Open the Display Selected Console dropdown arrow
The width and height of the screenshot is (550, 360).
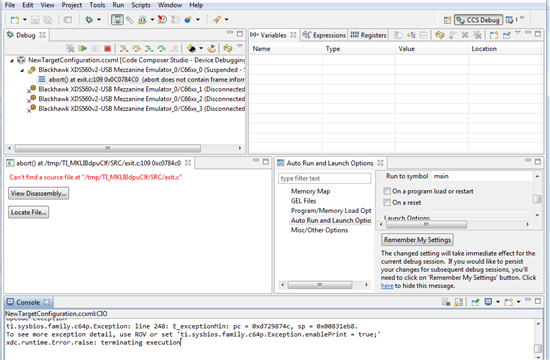[498, 302]
